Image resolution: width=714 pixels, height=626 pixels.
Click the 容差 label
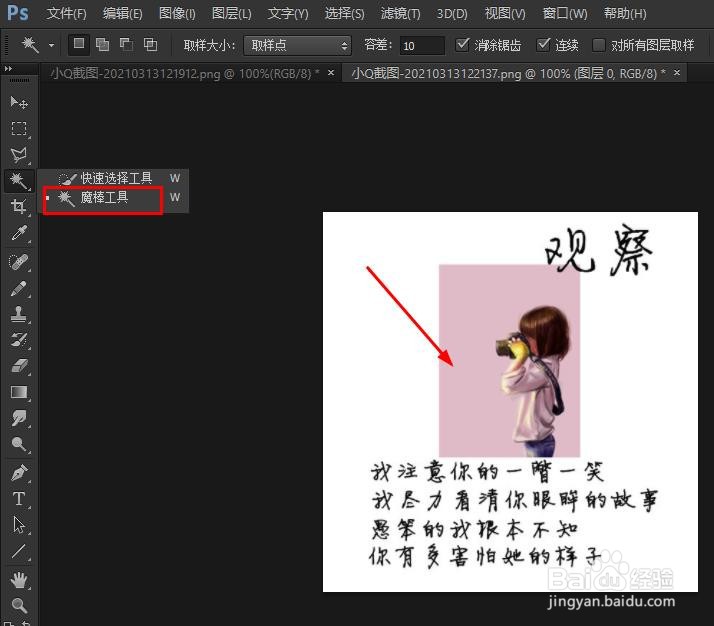coord(377,45)
